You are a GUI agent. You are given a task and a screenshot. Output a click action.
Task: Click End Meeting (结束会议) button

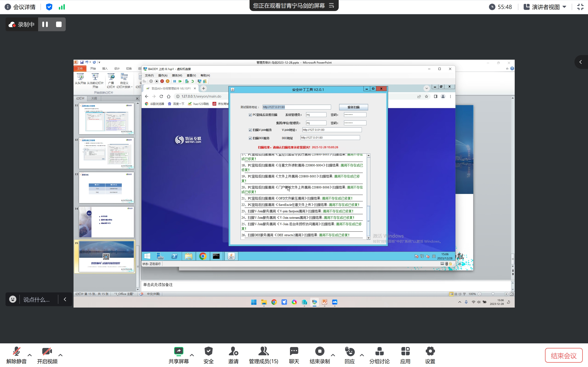[563, 355]
